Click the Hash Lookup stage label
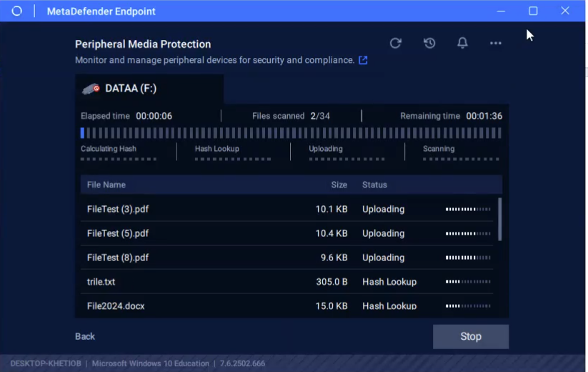Screen dimensions: 588x372 pos(216,149)
